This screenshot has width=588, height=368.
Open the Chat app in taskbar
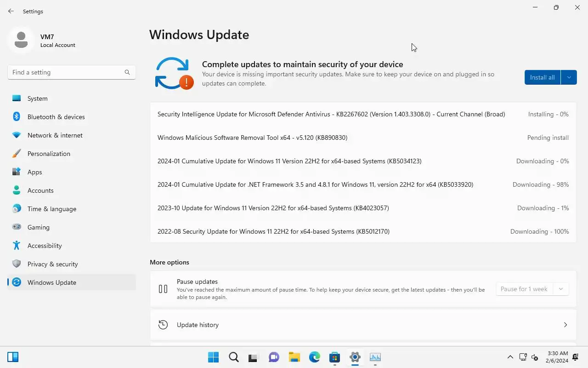274,357
